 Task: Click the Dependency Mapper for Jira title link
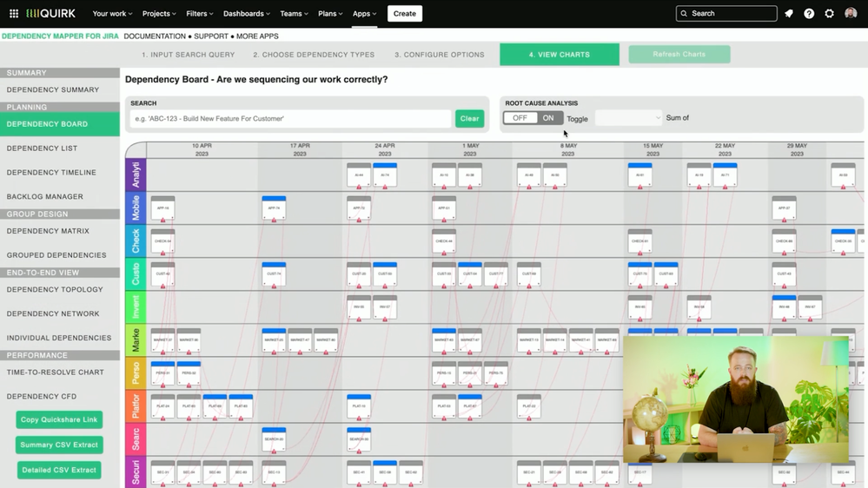pos(60,36)
